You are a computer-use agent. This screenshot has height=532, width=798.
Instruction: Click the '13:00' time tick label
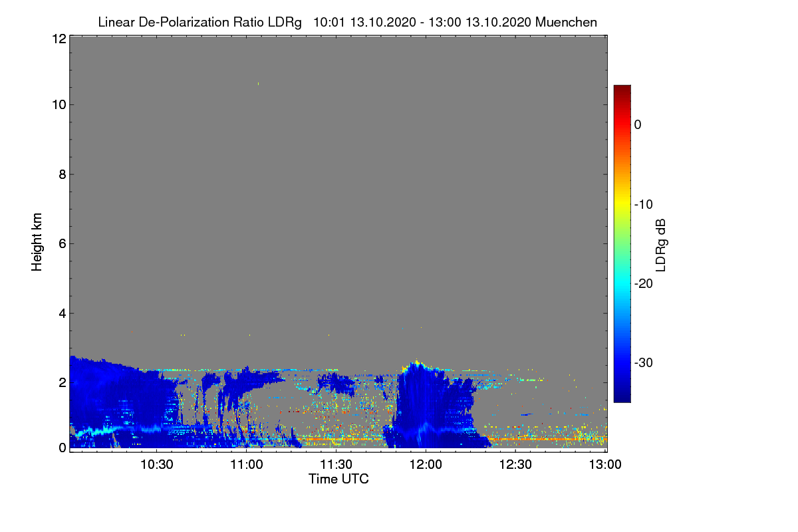pos(605,465)
